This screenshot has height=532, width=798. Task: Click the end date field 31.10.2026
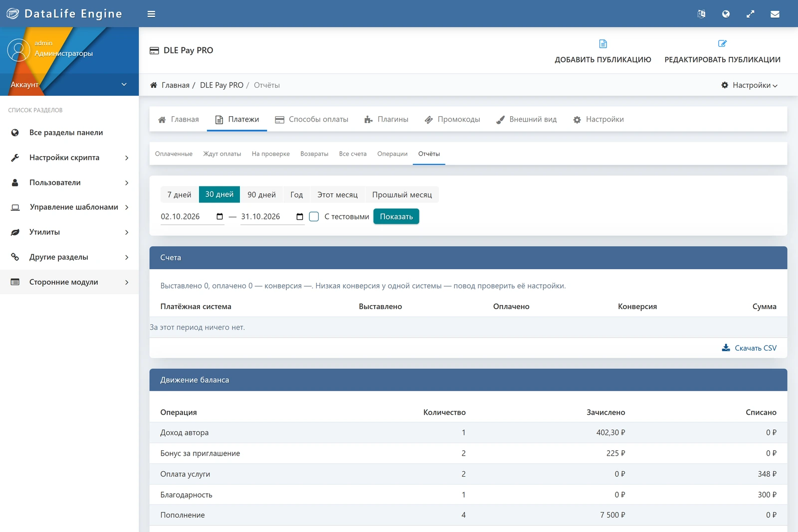click(272, 216)
